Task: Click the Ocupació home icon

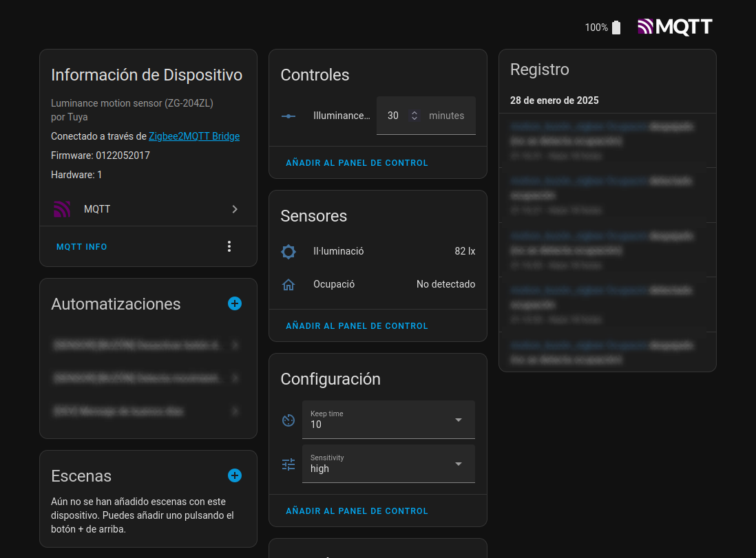Action: pyautogui.click(x=288, y=284)
